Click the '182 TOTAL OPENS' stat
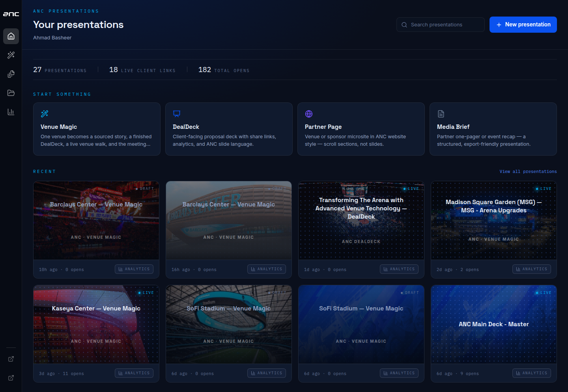Screen dimensions: 568x392 224,70
